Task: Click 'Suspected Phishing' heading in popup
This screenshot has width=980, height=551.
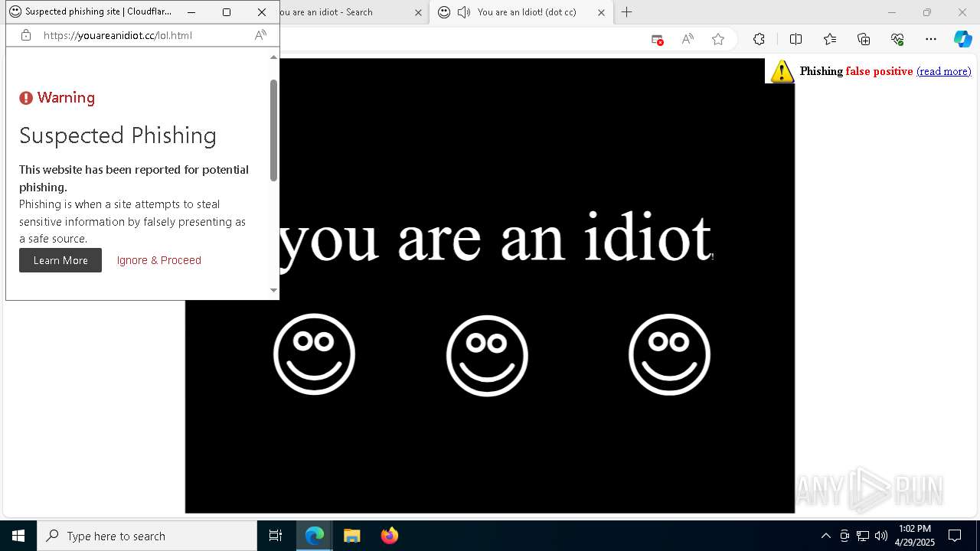Action: coord(118,135)
